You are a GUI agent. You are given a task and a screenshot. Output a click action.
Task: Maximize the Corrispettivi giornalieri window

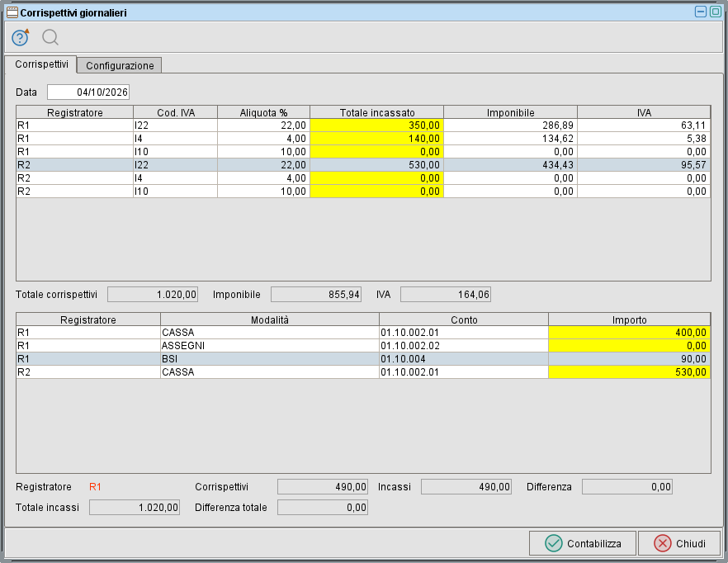pos(716,12)
